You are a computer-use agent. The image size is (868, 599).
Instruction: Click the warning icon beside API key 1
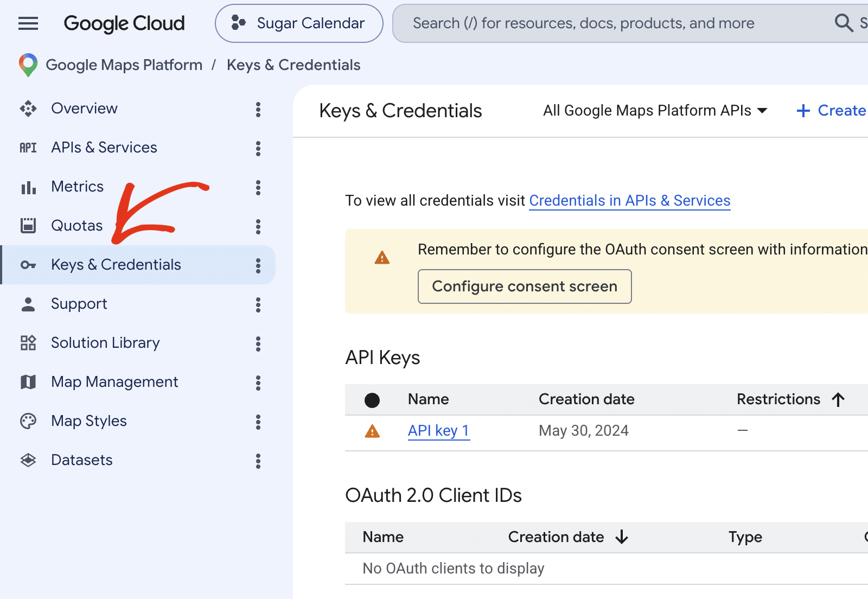click(x=372, y=431)
